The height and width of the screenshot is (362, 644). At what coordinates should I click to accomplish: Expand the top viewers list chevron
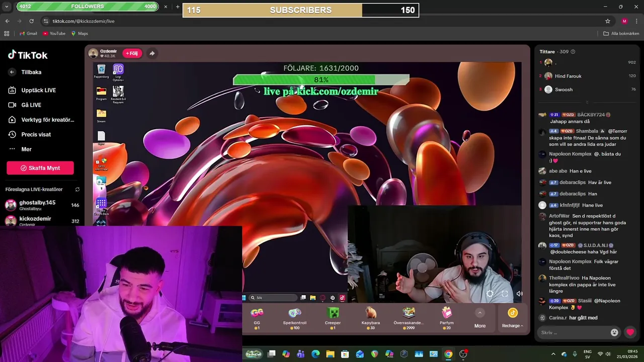586,102
